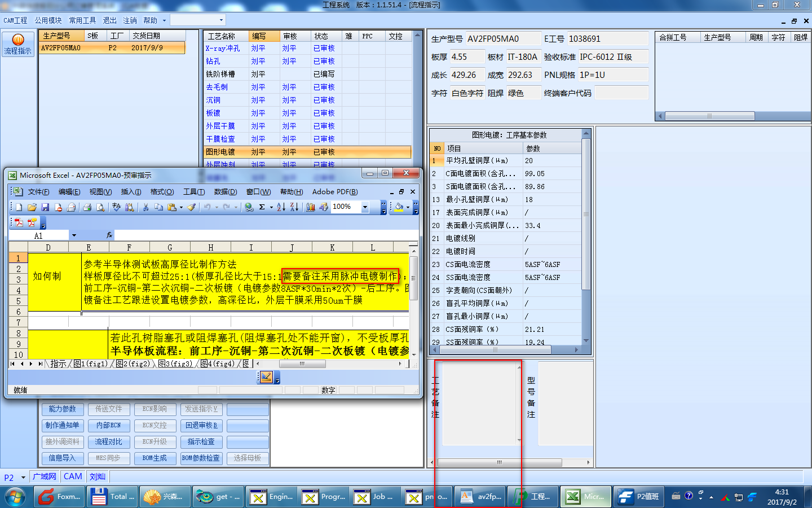Select the 外层干膜 process row
Viewport: 812px width, 508px height.
click(307, 126)
